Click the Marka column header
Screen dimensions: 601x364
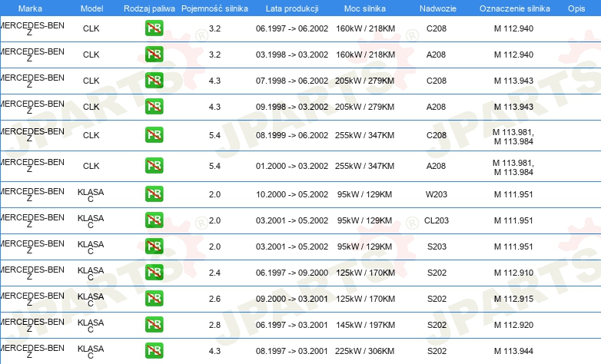pos(30,8)
